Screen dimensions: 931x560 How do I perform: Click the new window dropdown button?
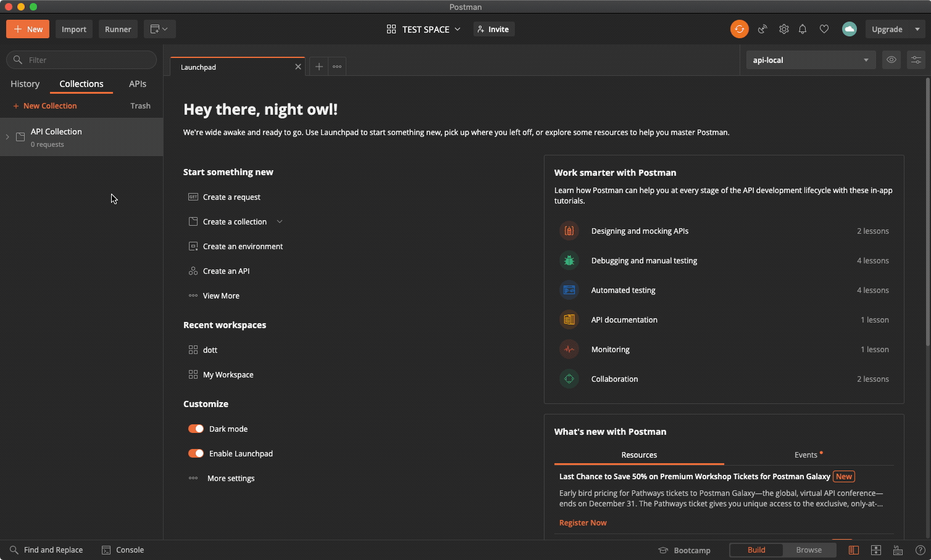coord(160,29)
